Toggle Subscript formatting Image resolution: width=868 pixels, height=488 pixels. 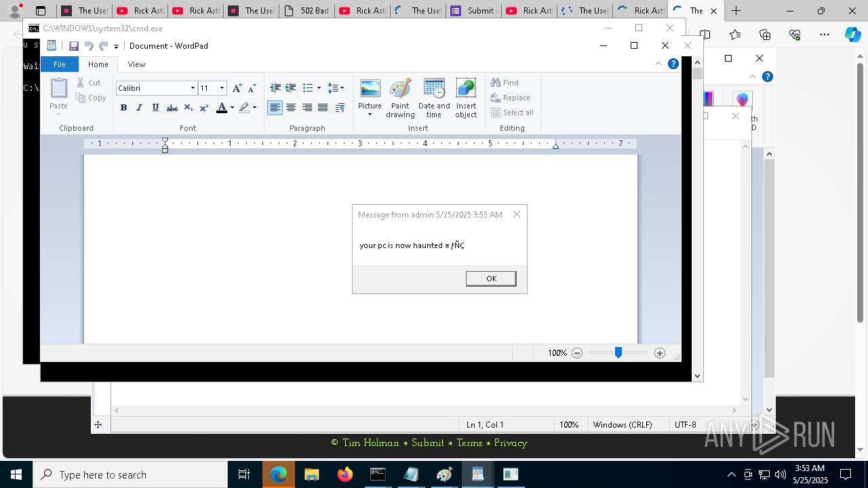[x=189, y=108]
